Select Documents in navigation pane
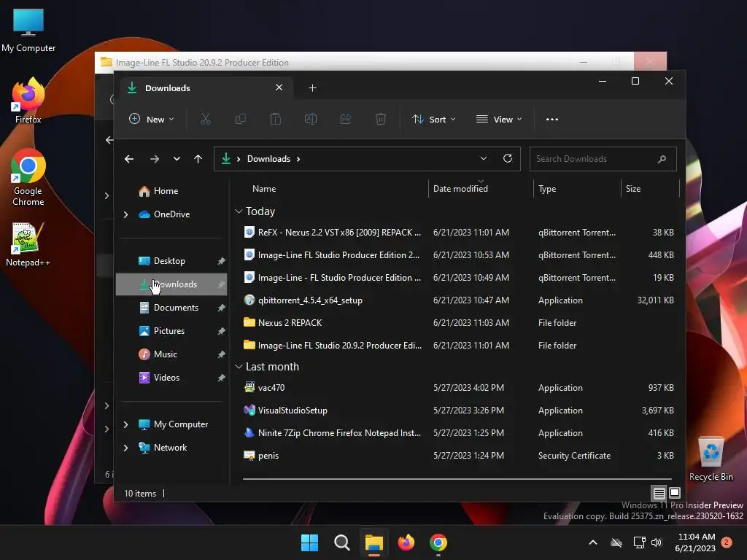This screenshot has width=747, height=560. (x=171, y=308)
